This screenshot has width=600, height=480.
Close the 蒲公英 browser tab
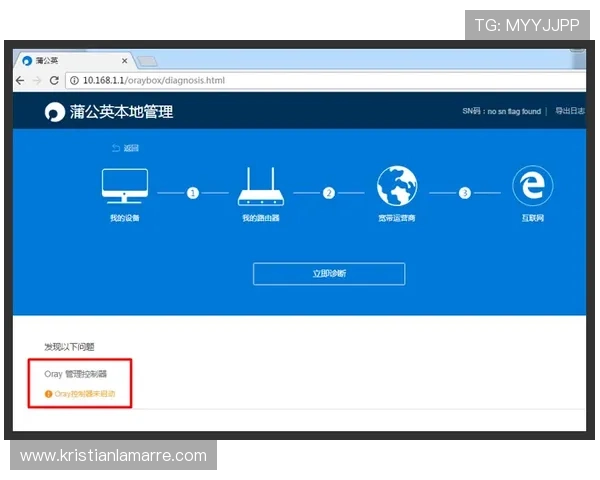pyautogui.click(x=124, y=60)
